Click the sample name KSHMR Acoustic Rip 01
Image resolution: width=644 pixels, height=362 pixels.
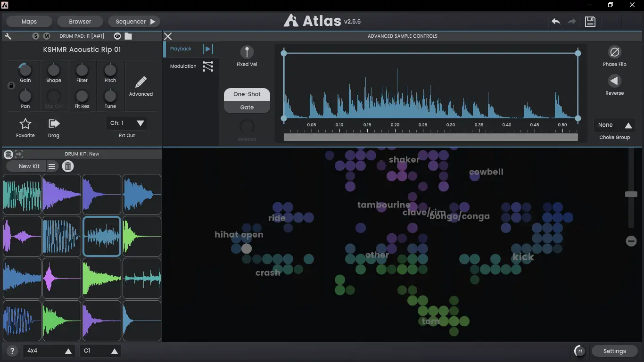click(x=82, y=49)
